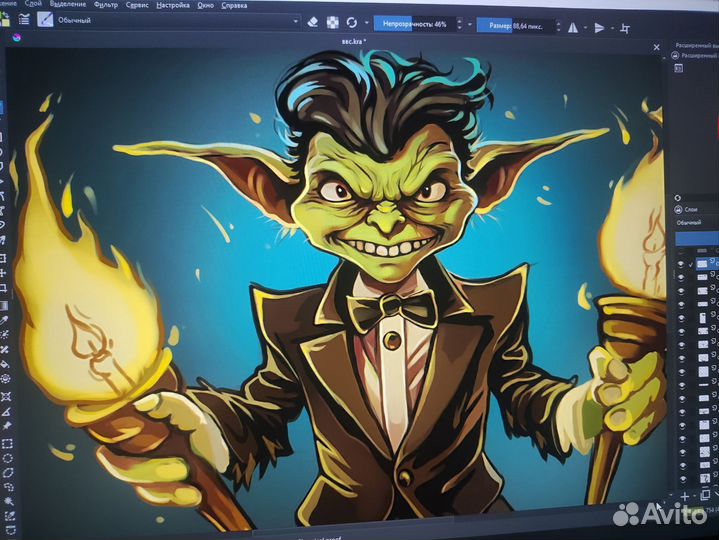This screenshot has width=719, height=540.
Task: Toggle vertical mirror tool
Action: pos(599,28)
